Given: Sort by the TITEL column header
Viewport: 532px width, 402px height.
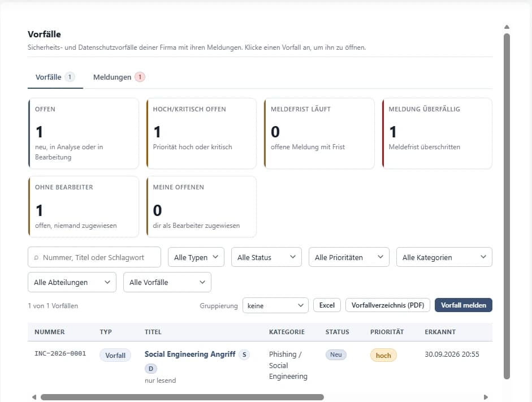Looking at the screenshot, I should coord(153,332).
